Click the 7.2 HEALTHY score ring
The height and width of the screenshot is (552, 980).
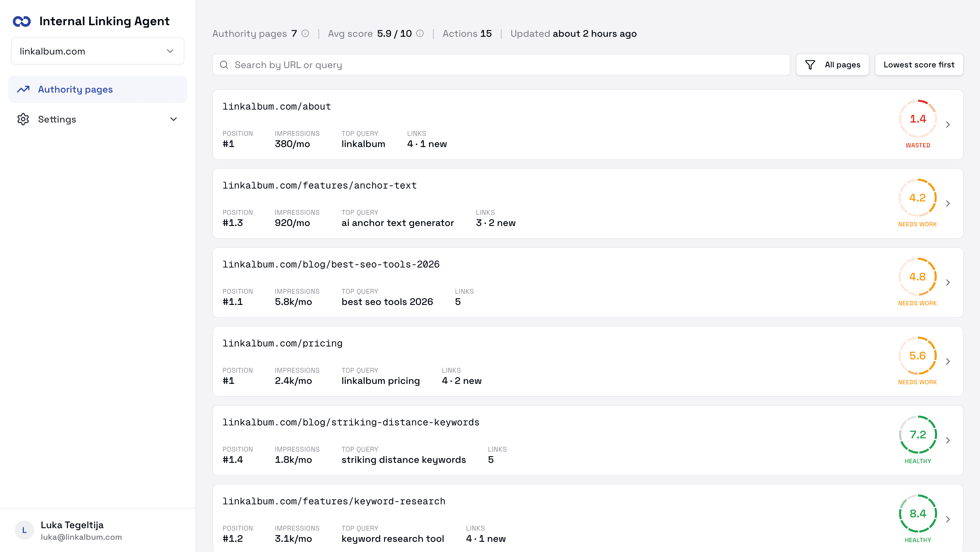918,435
